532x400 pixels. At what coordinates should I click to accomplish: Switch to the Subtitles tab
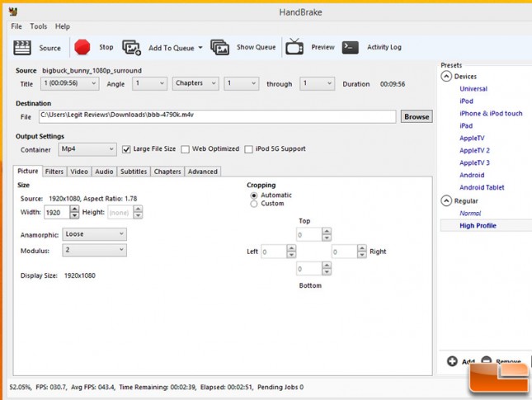[134, 172]
